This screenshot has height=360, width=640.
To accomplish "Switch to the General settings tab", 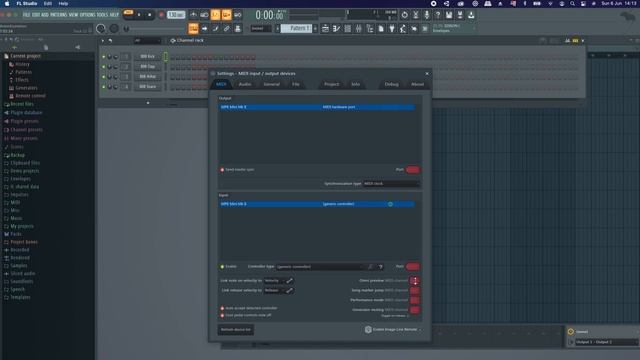I will tap(271, 84).
